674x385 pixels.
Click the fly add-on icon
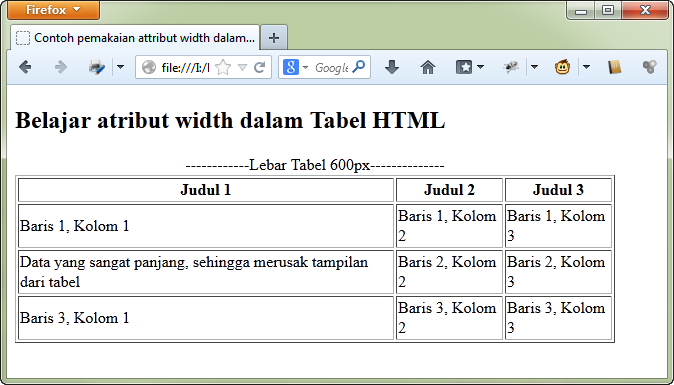511,67
